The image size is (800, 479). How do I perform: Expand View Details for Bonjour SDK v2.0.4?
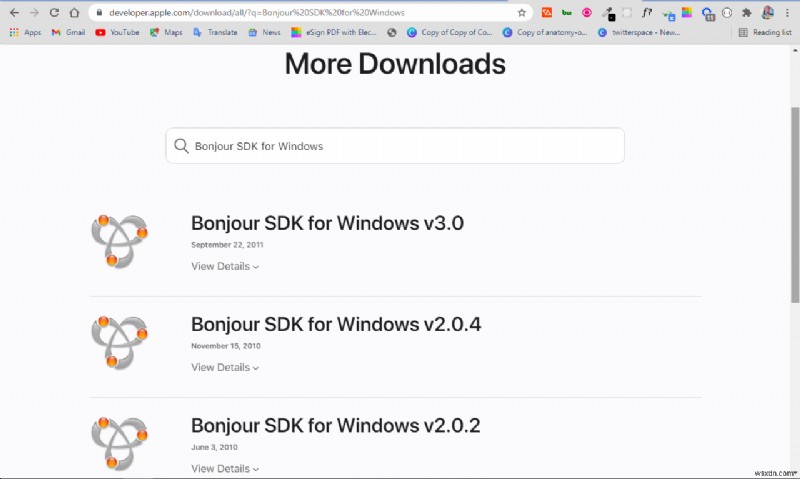225,367
